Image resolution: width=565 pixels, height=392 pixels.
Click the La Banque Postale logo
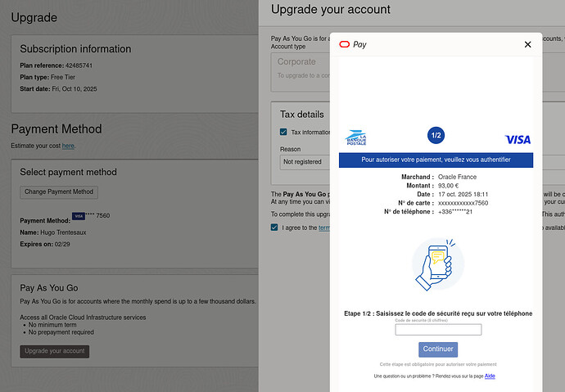coord(356,138)
